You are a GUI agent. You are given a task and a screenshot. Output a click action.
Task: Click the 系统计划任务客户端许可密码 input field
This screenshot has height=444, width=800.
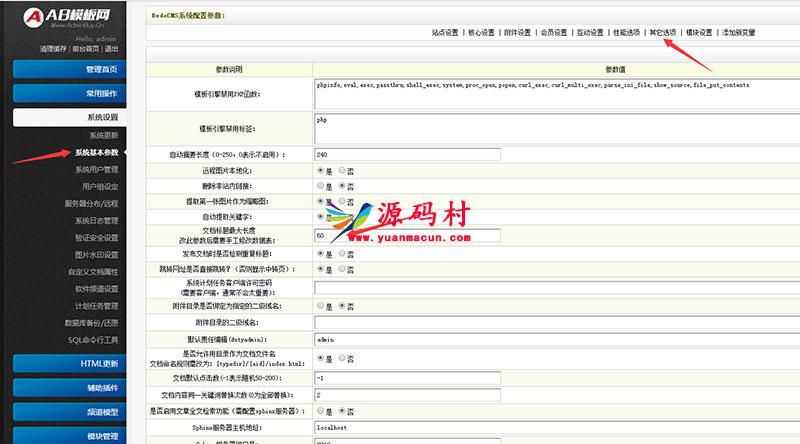tap(557, 288)
